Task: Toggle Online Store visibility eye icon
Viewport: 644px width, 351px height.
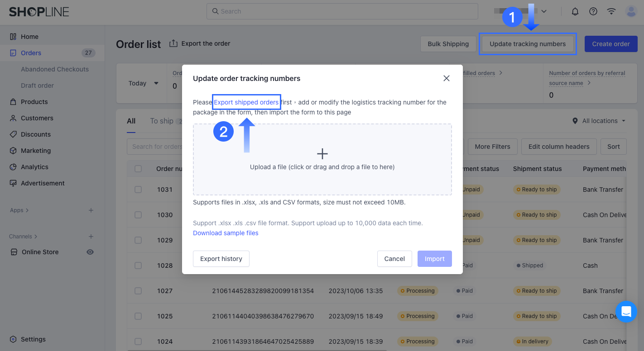Action: click(90, 252)
